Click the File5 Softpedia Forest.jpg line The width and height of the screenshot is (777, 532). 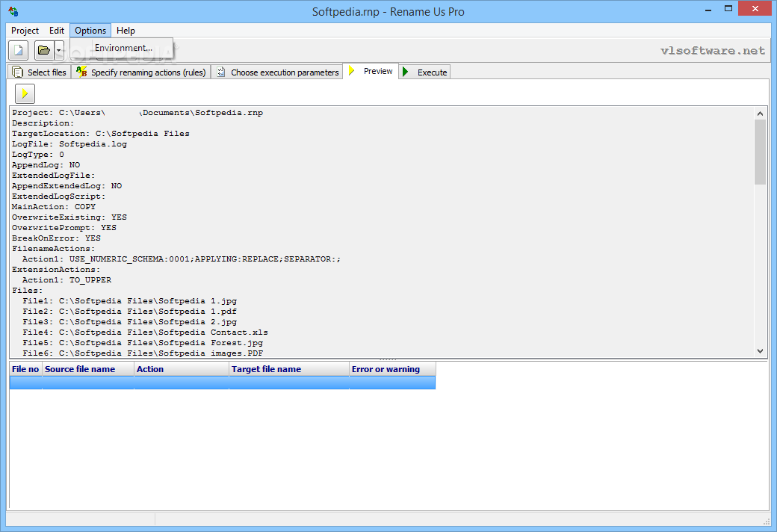click(143, 343)
